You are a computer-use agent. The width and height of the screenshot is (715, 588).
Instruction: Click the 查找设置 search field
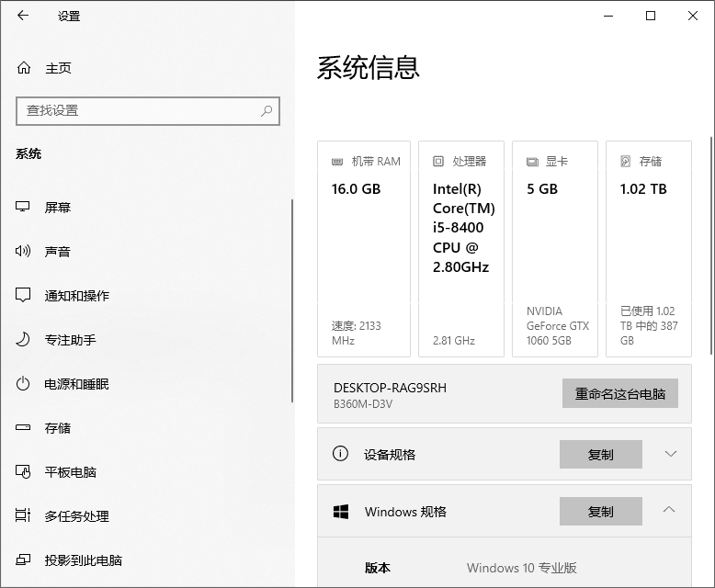(x=138, y=111)
